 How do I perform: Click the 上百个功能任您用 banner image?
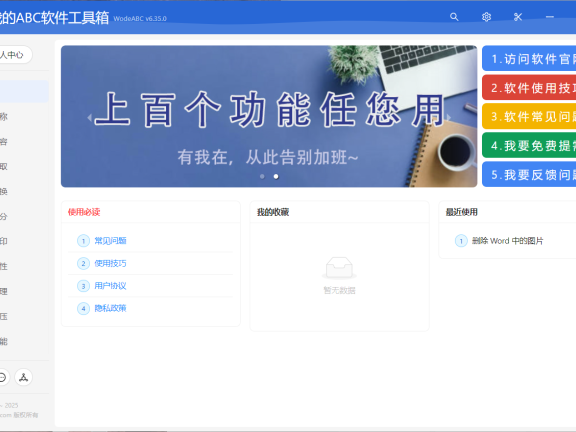click(x=269, y=116)
